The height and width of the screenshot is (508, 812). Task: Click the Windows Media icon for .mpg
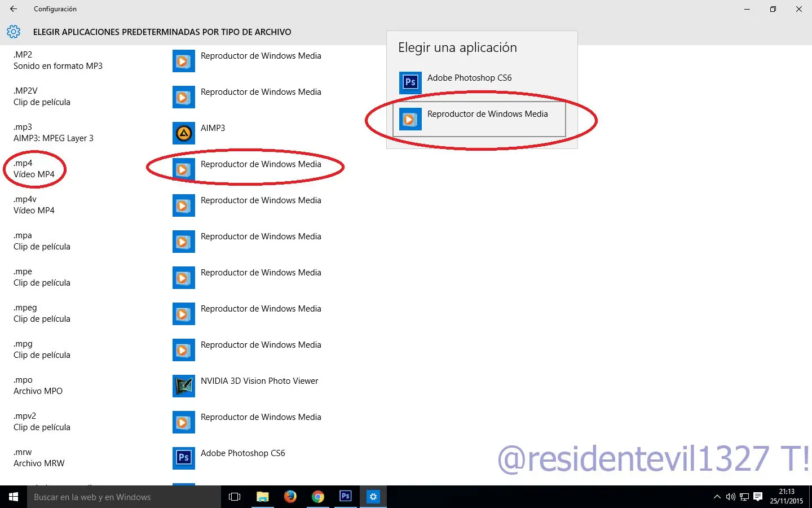pos(184,350)
